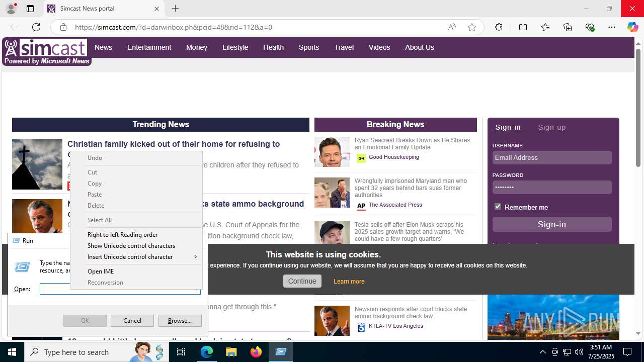
Task: Switch to the Sign-in tab
Action: pyautogui.click(x=508, y=127)
